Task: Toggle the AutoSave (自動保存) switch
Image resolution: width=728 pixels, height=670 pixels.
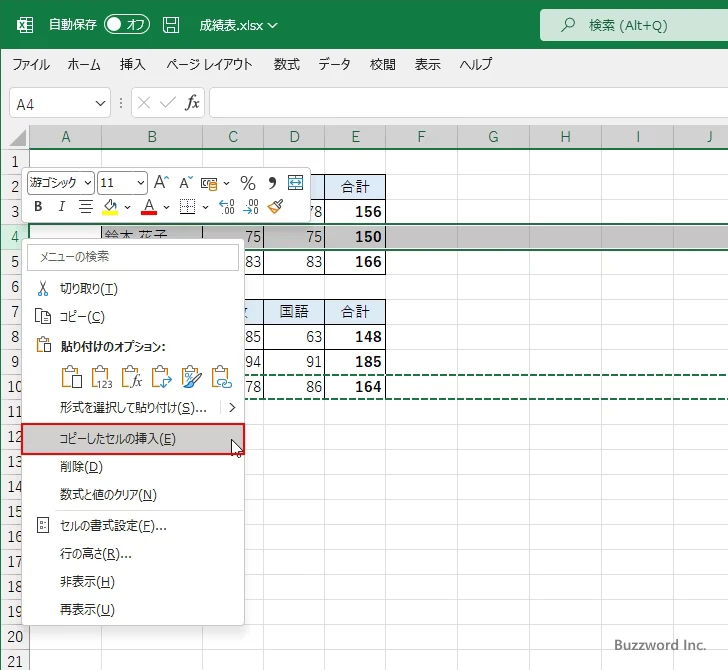Action: tap(127, 25)
